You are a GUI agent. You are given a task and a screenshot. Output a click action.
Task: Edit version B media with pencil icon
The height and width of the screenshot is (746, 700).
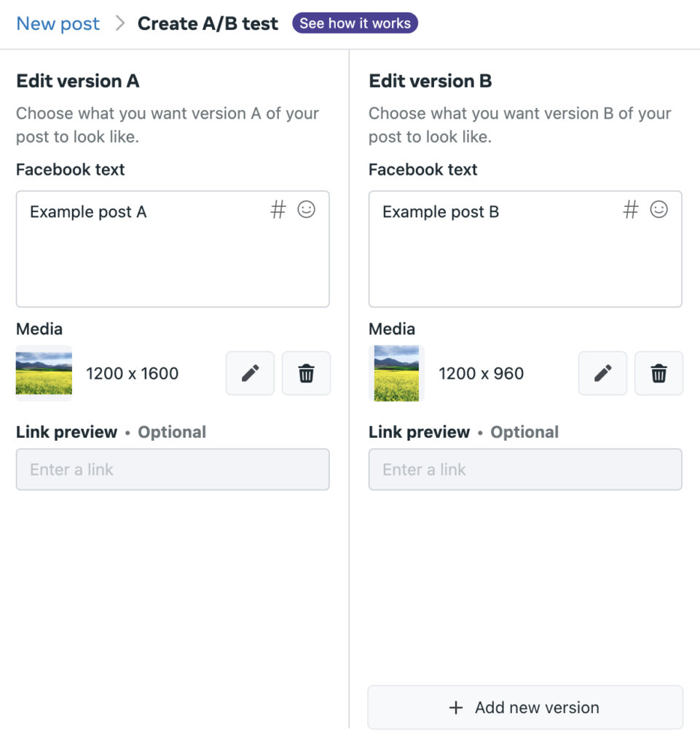[602, 374]
